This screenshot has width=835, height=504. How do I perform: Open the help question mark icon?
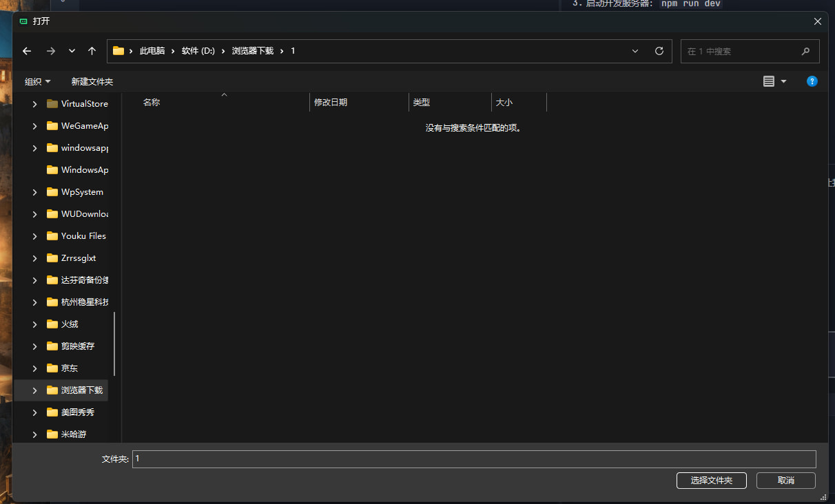[812, 81]
